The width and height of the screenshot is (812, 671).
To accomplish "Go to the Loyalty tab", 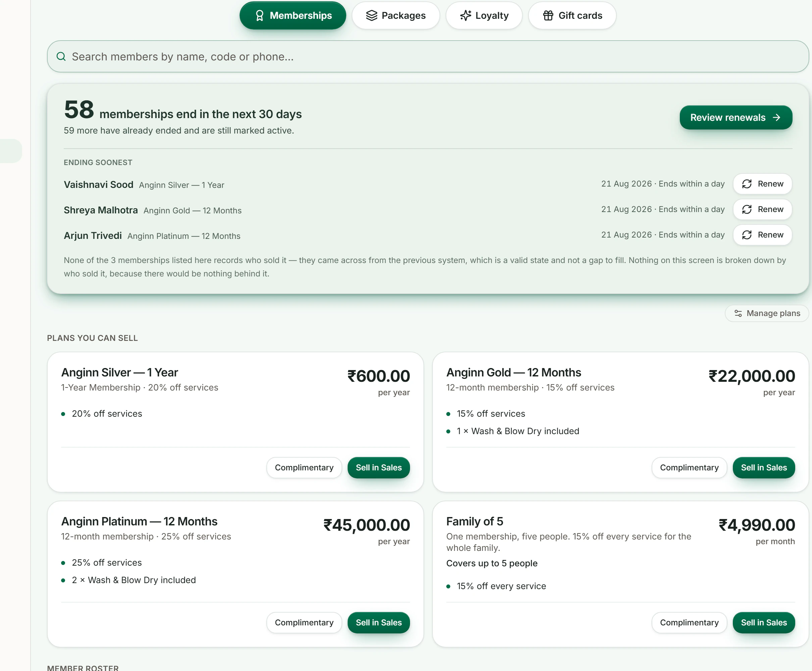I will point(484,15).
